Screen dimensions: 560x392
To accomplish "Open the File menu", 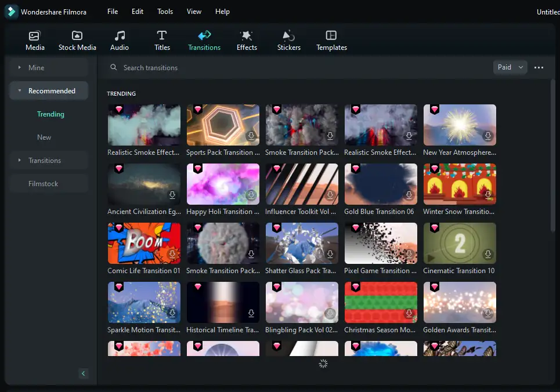I will (113, 12).
